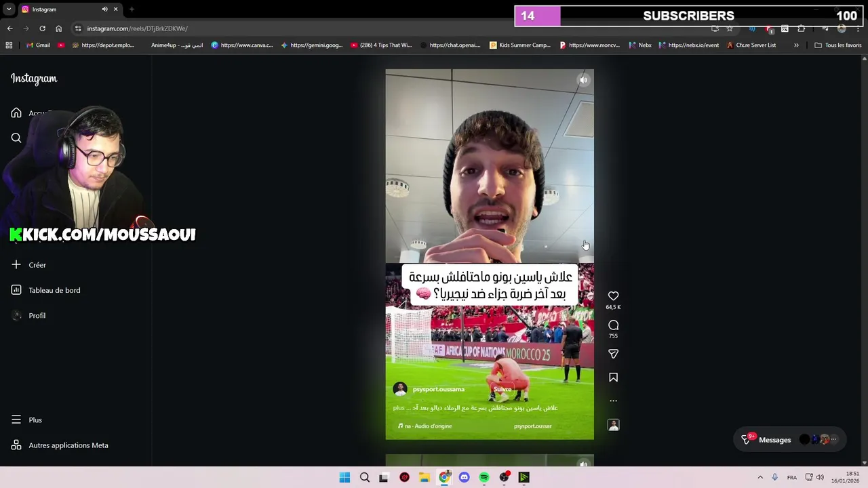Viewport: 868px width, 488px height.
Task: Reload the page with the refresh icon
Action: [42, 28]
